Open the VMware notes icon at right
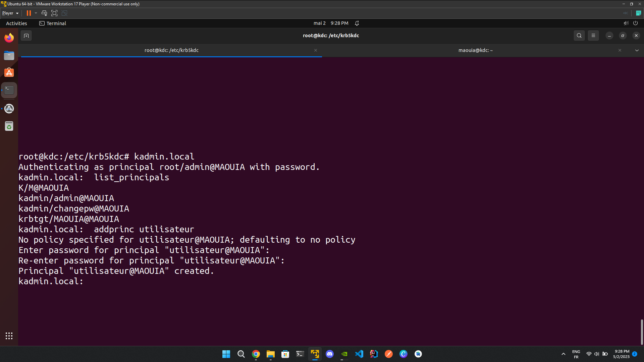The image size is (644, 362). [639, 13]
